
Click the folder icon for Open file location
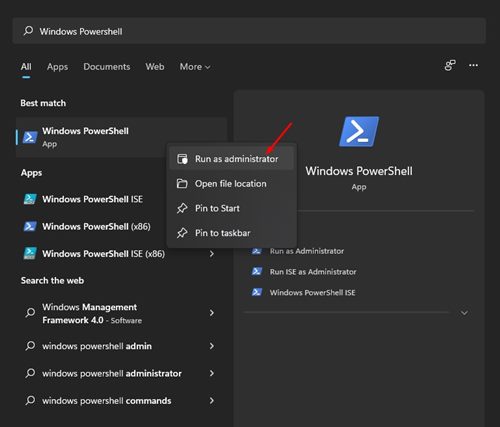[182, 184]
